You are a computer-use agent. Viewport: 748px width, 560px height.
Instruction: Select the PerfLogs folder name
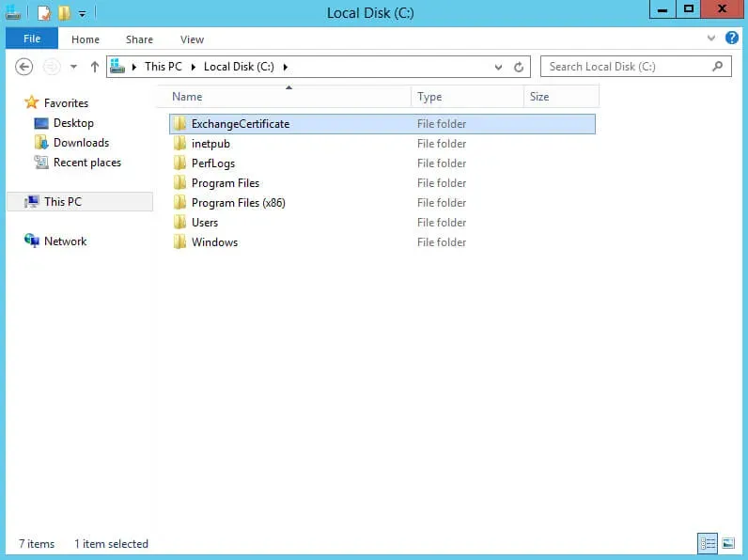click(x=213, y=163)
